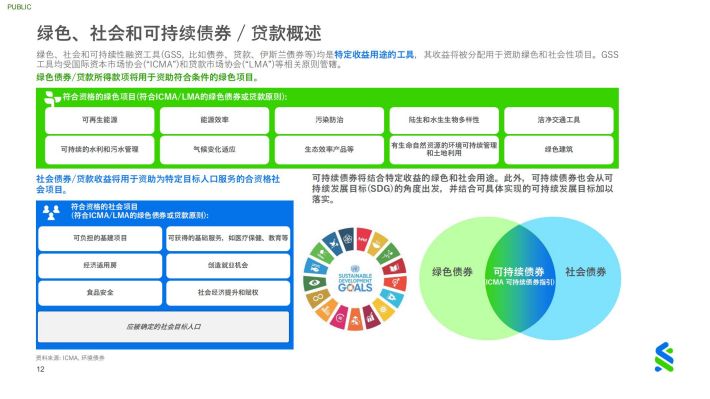This screenshot has height=399, width=710.
Task: Click the 污染防治 box
Action: pos(329,120)
